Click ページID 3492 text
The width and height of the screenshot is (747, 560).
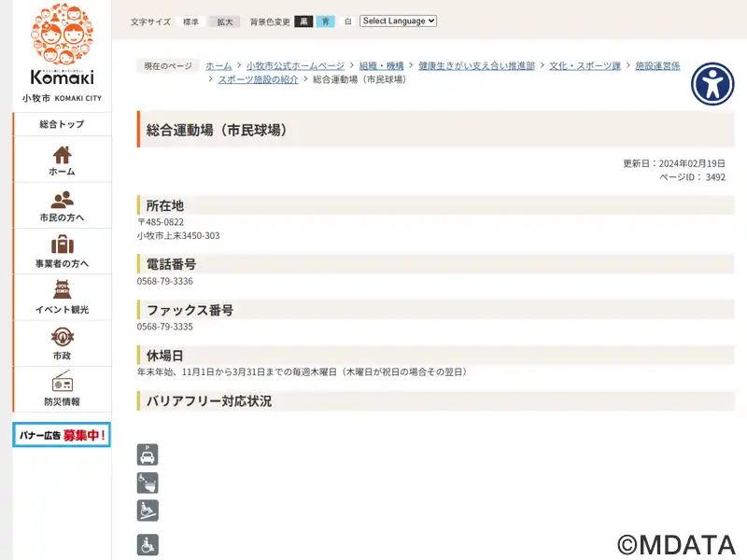(x=692, y=177)
